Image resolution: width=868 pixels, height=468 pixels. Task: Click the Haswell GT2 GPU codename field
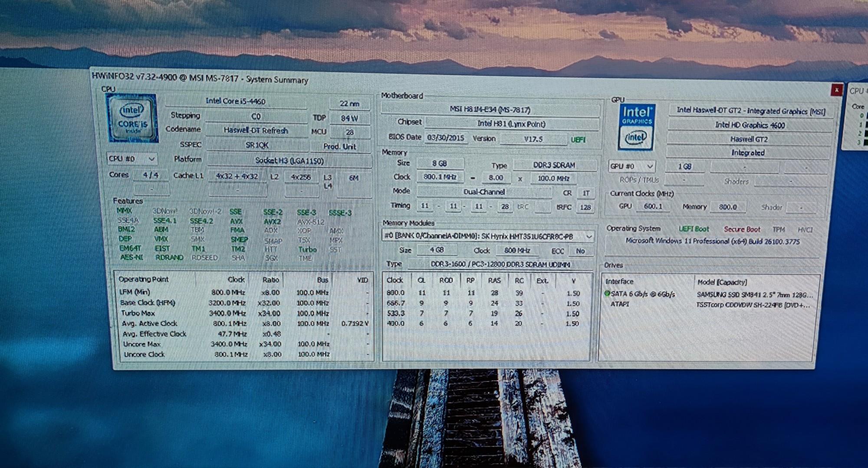[749, 139]
